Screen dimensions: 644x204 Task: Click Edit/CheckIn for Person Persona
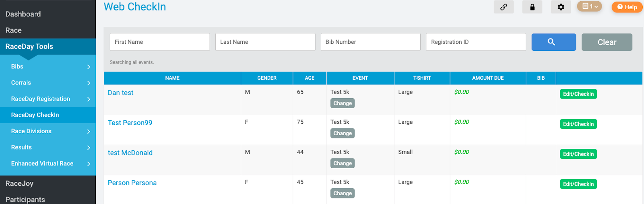(578, 184)
